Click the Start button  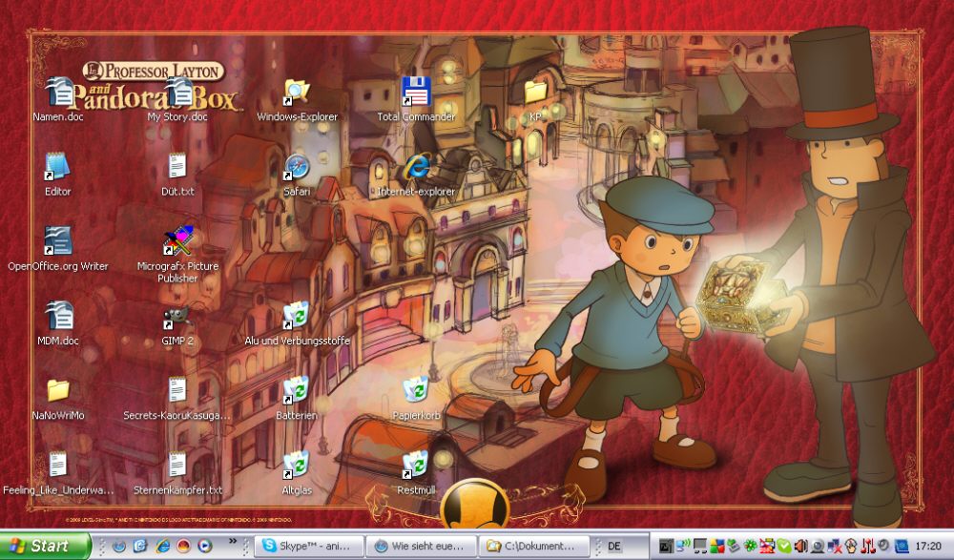(x=46, y=547)
